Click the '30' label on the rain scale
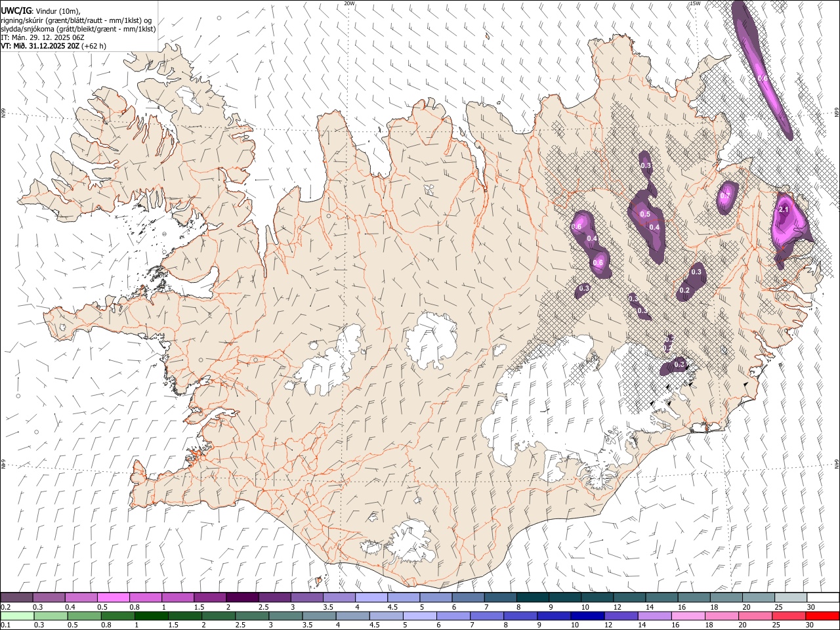 pos(810,625)
